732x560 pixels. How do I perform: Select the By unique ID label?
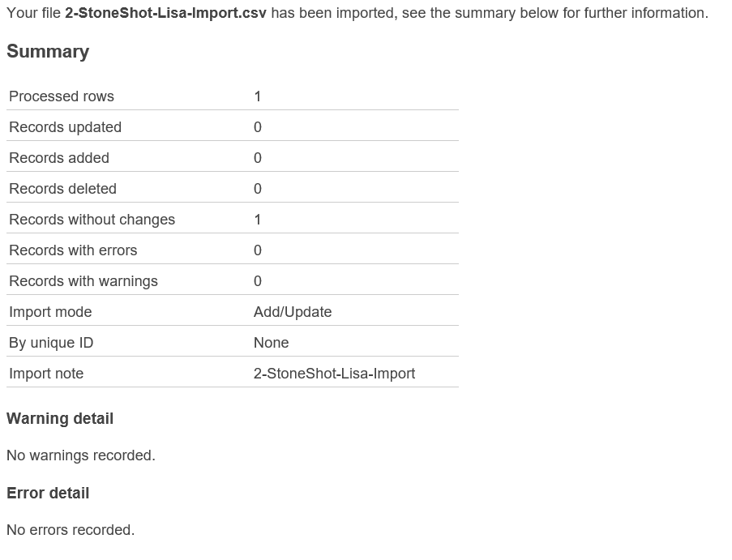pyautogui.click(x=51, y=343)
